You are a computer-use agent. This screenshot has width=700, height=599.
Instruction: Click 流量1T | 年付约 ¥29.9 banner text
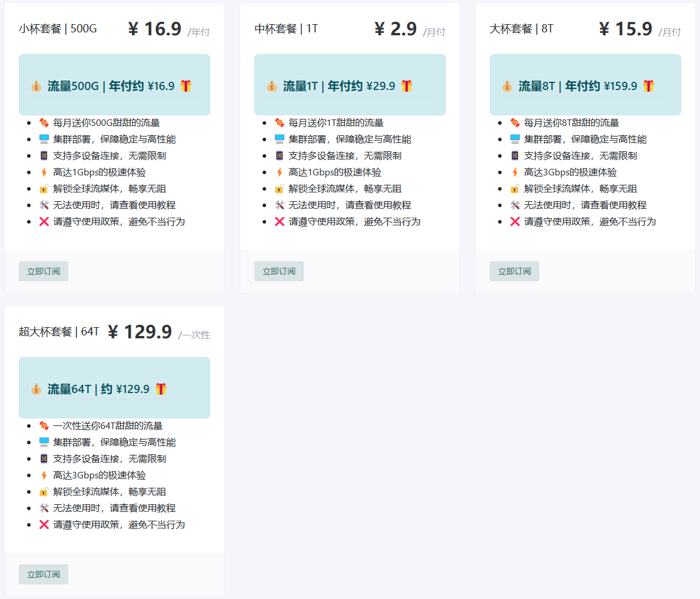click(x=339, y=86)
